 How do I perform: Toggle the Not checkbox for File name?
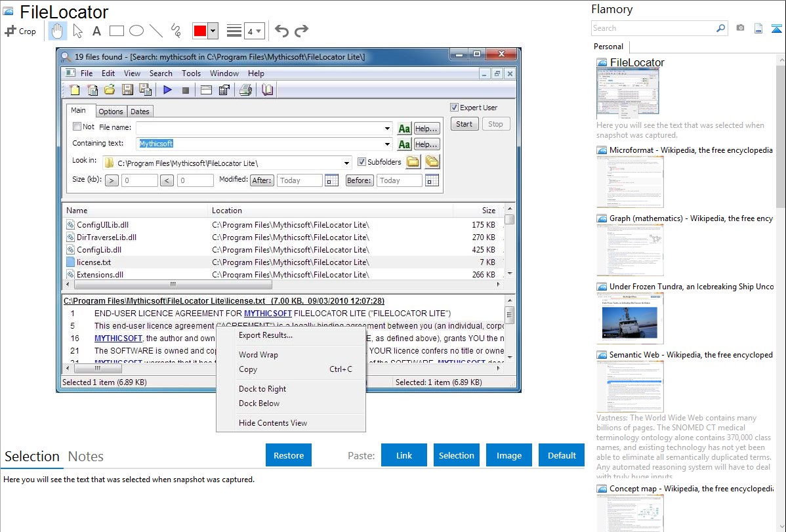pos(77,127)
